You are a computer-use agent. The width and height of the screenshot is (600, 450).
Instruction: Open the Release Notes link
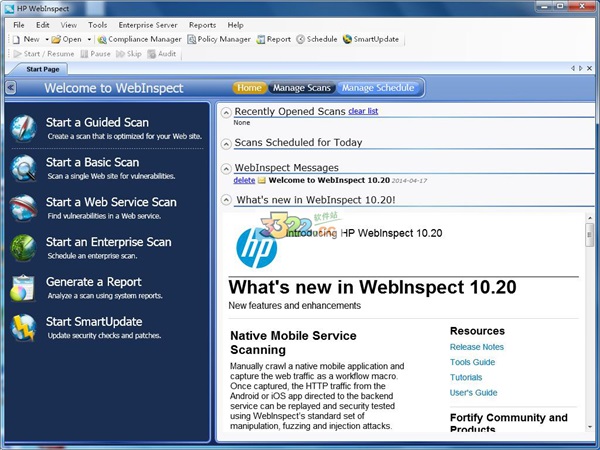tap(477, 347)
